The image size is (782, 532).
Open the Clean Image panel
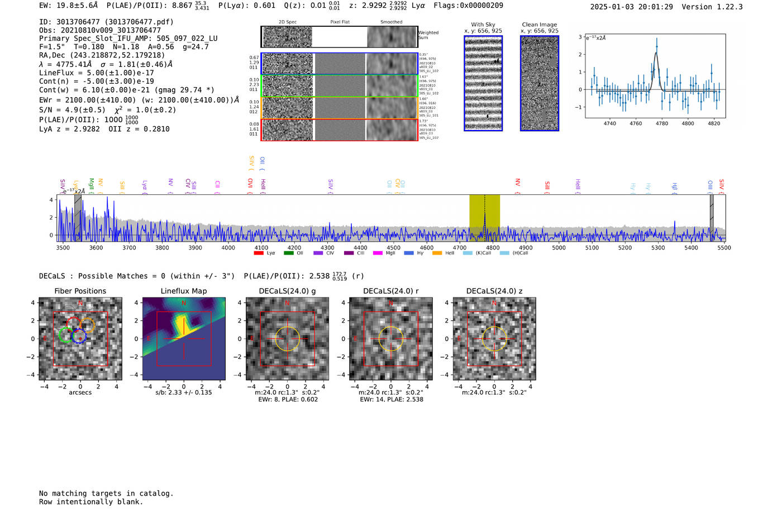point(540,83)
